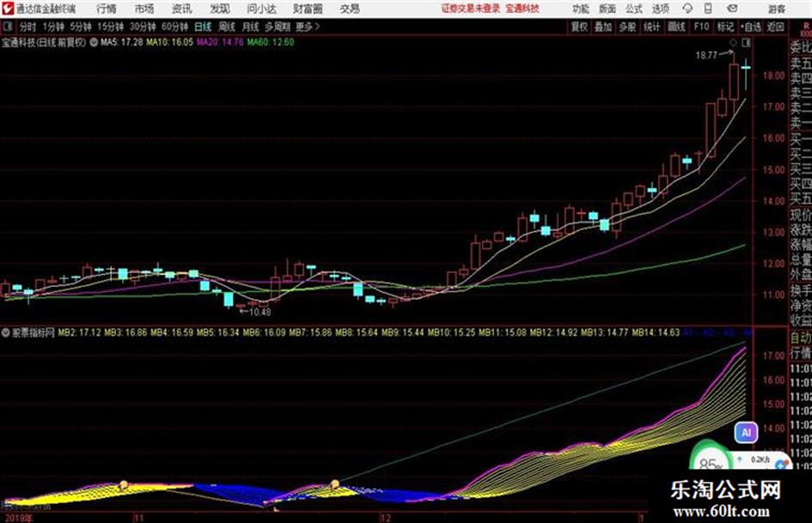Open the 公式 menu
The height and width of the screenshot is (523, 812).
coord(633,9)
